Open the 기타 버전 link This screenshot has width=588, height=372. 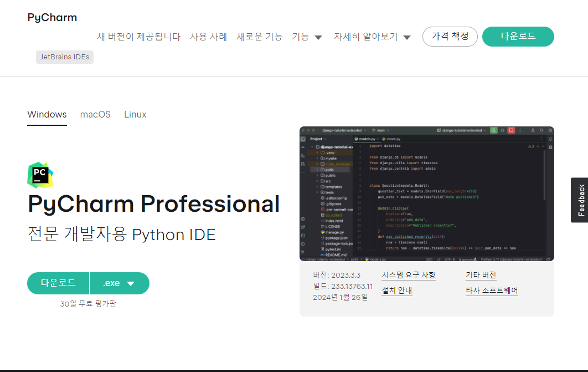point(481,275)
